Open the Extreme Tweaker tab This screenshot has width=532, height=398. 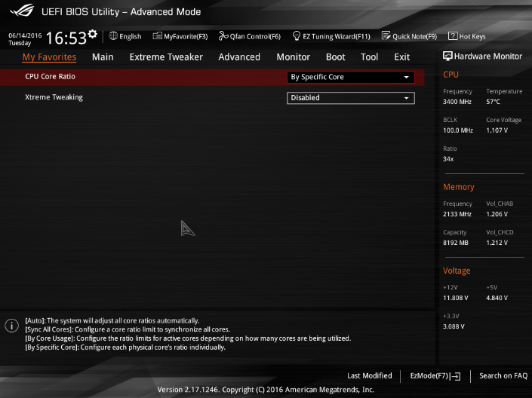[x=166, y=57]
